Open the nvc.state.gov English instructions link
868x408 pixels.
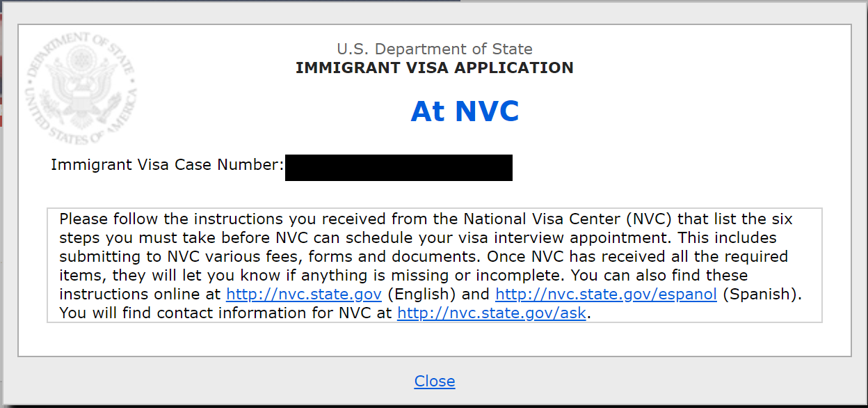[304, 295]
